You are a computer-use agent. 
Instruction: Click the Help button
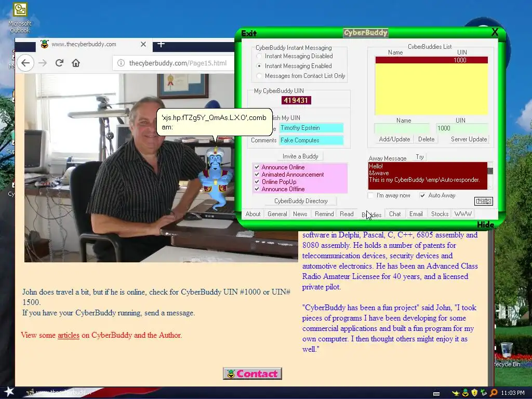tap(484, 201)
